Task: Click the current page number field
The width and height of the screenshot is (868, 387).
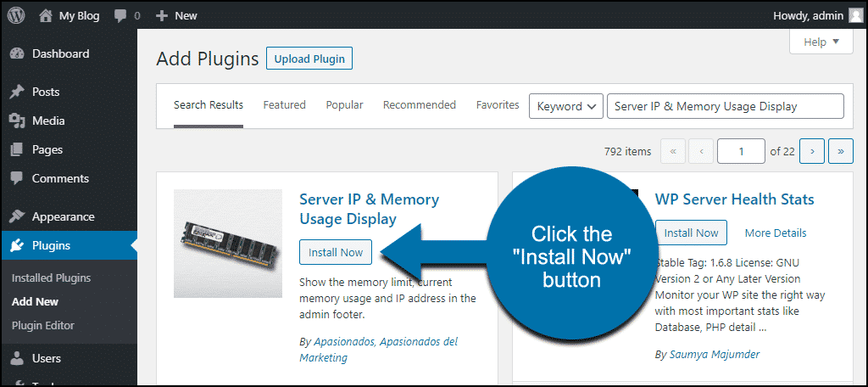Action: 741,151
